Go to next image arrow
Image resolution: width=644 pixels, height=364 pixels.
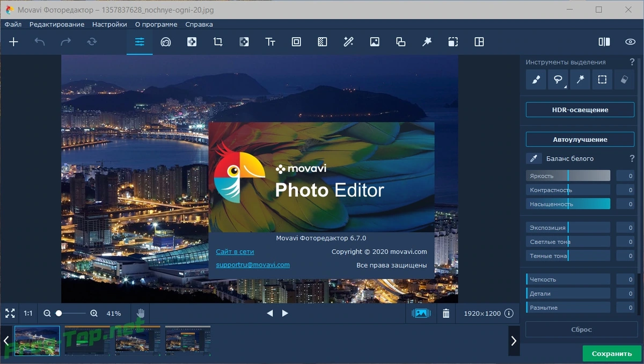click(x=285, y=313)
